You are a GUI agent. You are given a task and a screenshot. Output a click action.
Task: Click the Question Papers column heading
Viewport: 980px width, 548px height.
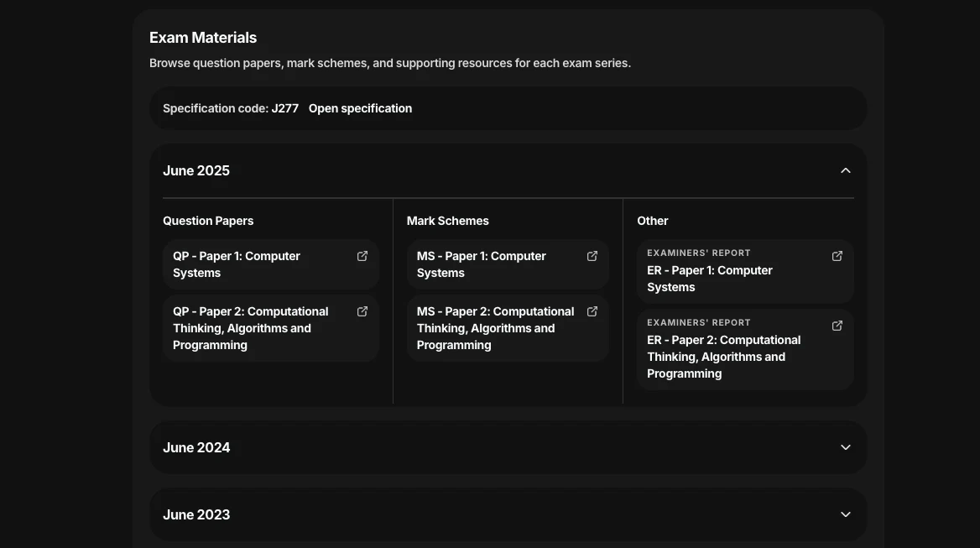[208, 221]
